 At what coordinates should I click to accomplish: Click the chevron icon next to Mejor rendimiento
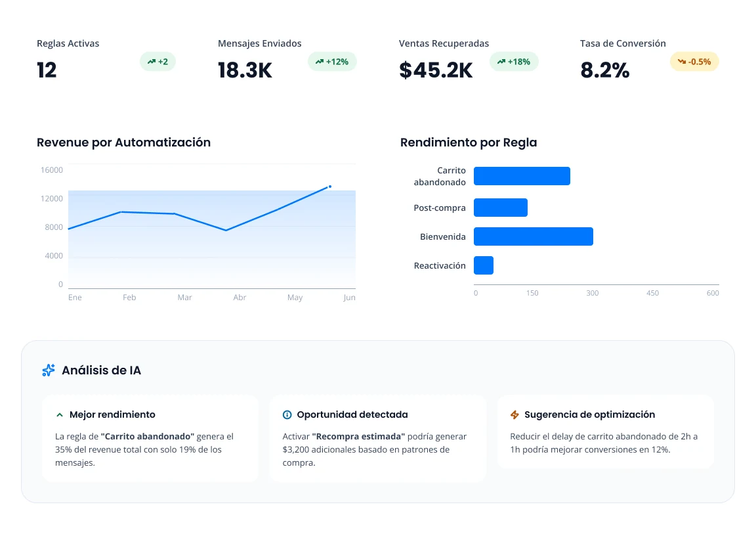[59, 415]
